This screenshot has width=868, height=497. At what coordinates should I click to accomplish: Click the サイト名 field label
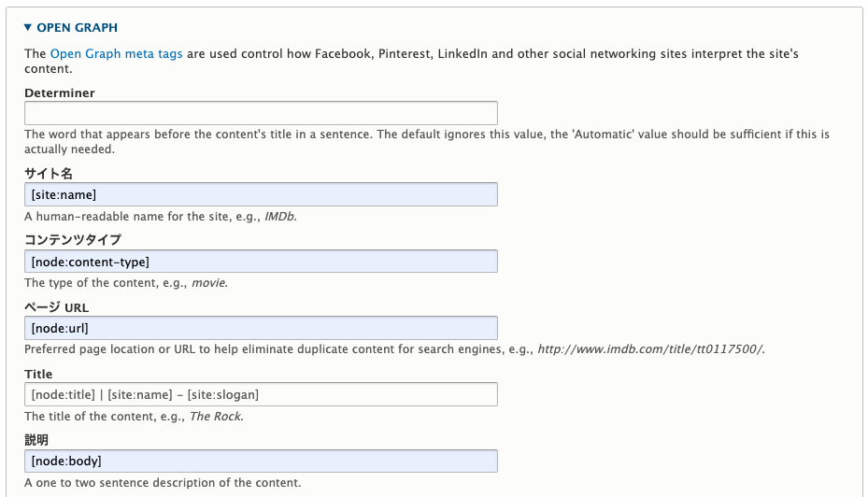click(x=49, y=174)
